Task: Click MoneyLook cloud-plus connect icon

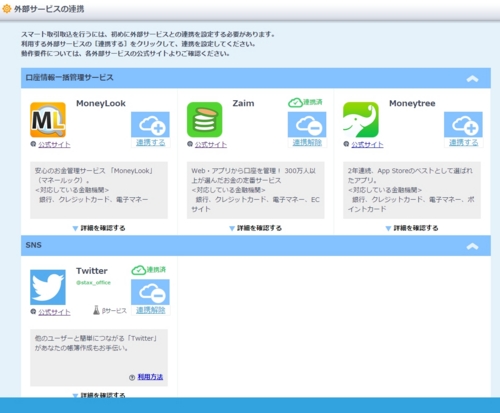Action: pos(150,125)
